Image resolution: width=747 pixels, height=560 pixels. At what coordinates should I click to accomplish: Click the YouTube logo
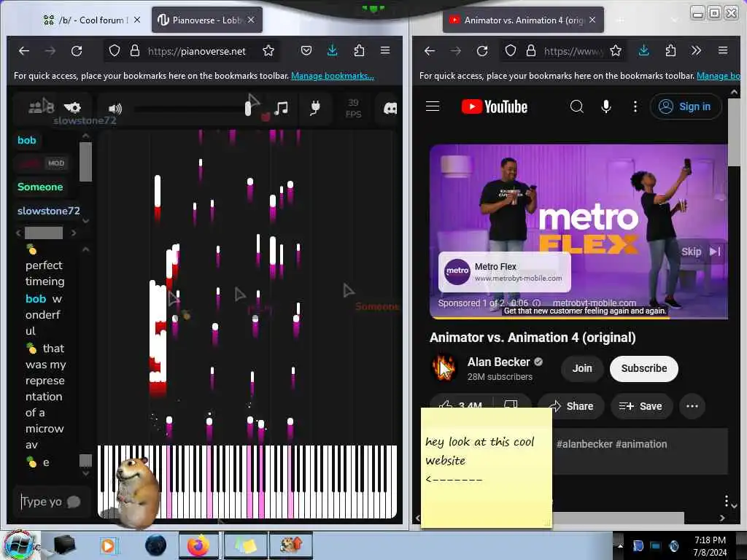click(x=494, y=106)
